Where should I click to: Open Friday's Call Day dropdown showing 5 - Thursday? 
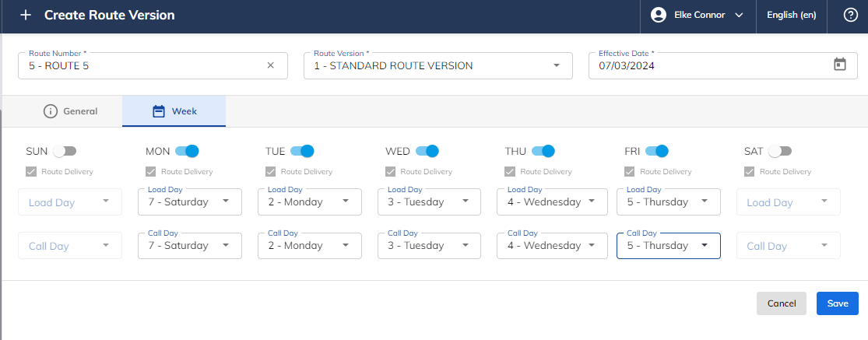pyautogui.click(x=669, y=245)
